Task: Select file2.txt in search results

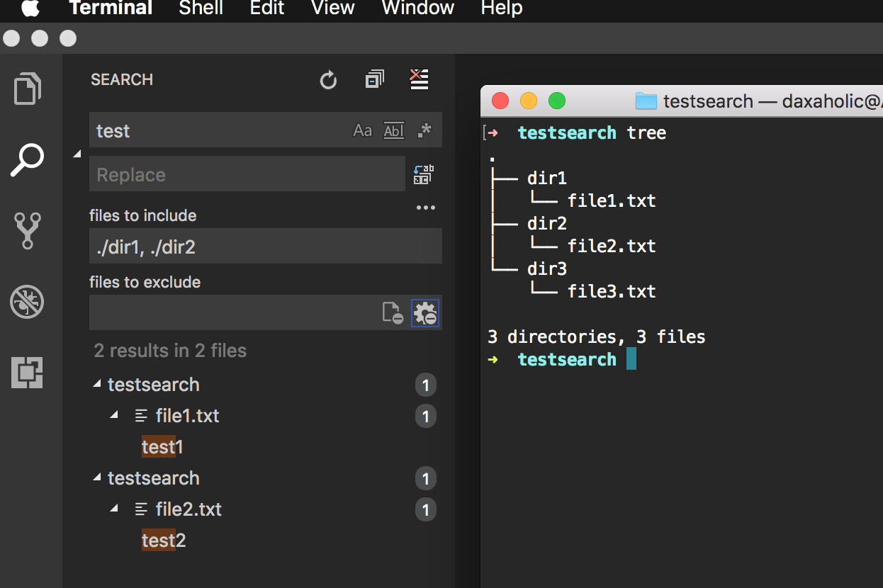Action: 189,509
